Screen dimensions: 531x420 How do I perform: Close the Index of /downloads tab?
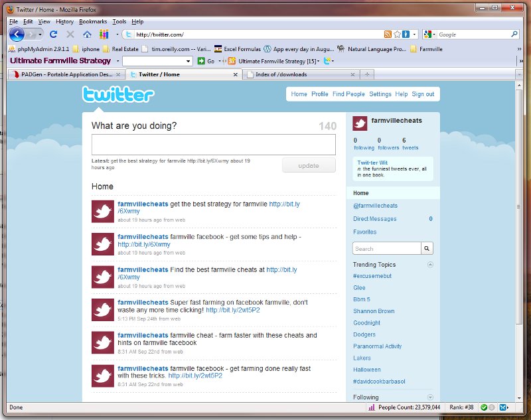point(352,74)
